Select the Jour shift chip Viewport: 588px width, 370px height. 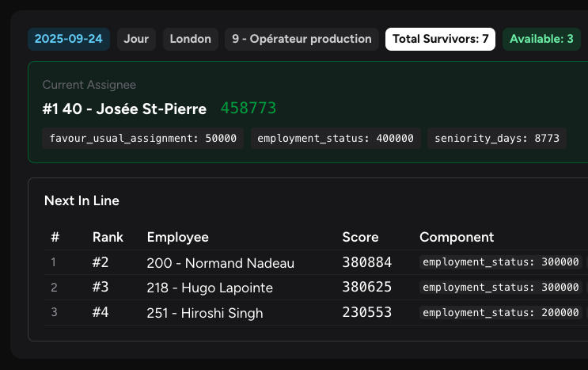136,39
